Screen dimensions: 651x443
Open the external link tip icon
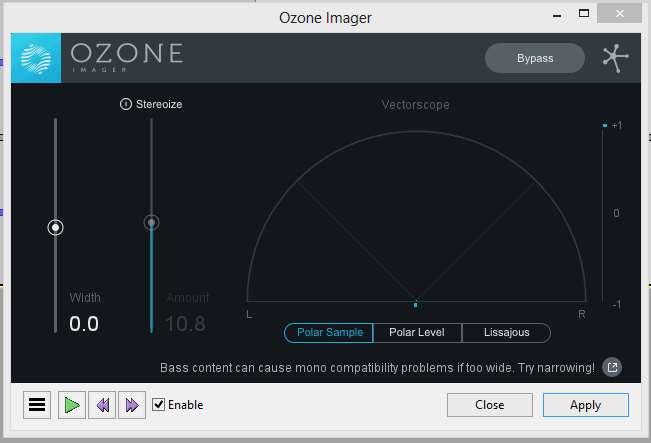[x=613, y=367]
